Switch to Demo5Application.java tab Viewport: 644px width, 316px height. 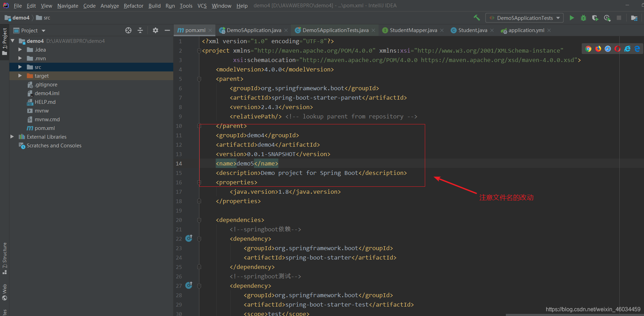(254, 30)
